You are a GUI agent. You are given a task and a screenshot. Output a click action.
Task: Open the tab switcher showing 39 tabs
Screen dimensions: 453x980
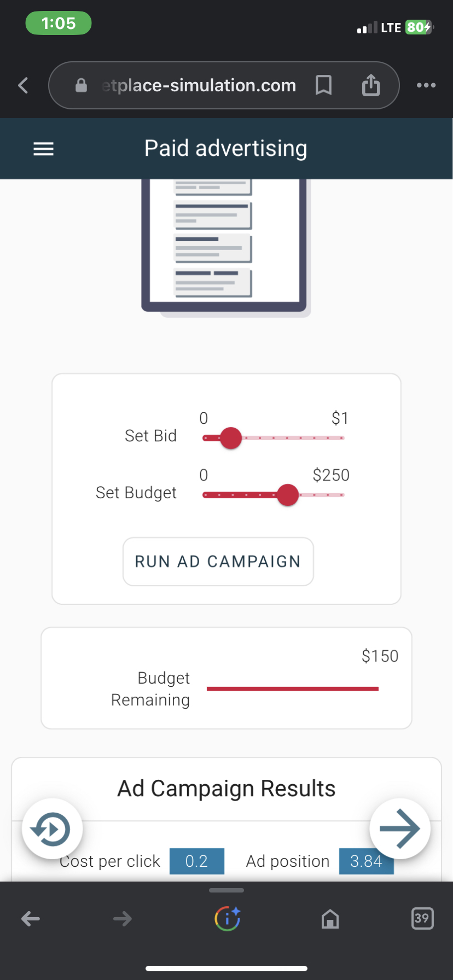[x=422, y=919]
